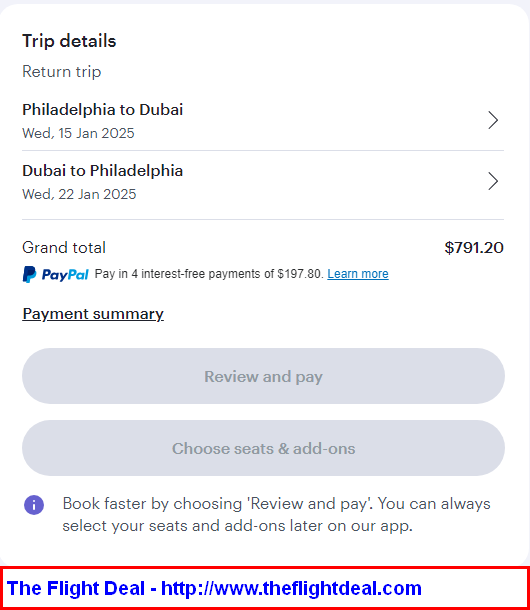The image size is (530, 610).
Task: Click the purple info circle icon
Action: [34, 505]
